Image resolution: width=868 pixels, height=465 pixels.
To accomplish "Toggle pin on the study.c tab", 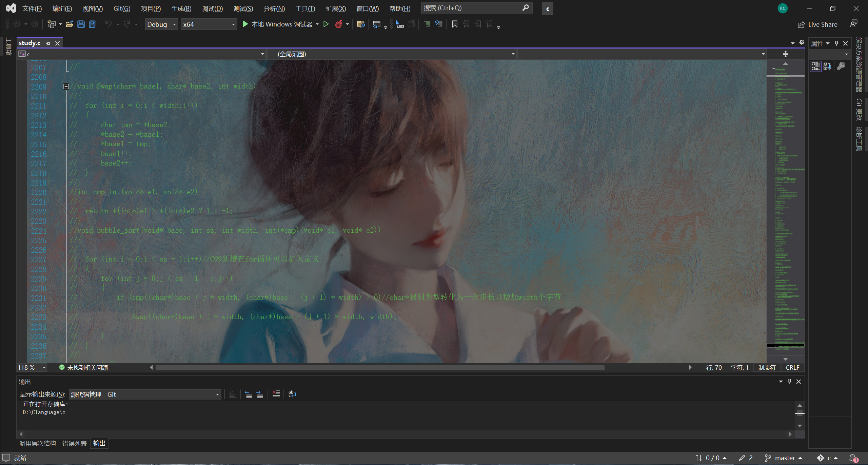I will pyautogui.click(x=48, y=43).
